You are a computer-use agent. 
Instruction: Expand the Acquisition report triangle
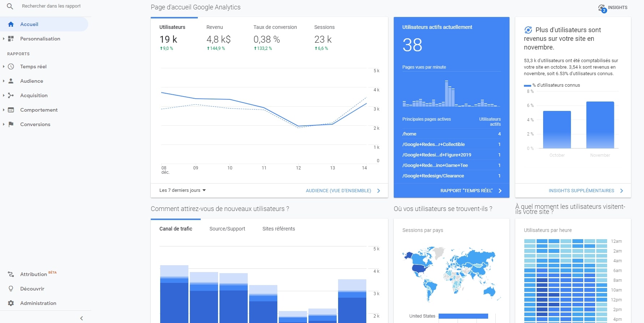(x=4, y=95)
